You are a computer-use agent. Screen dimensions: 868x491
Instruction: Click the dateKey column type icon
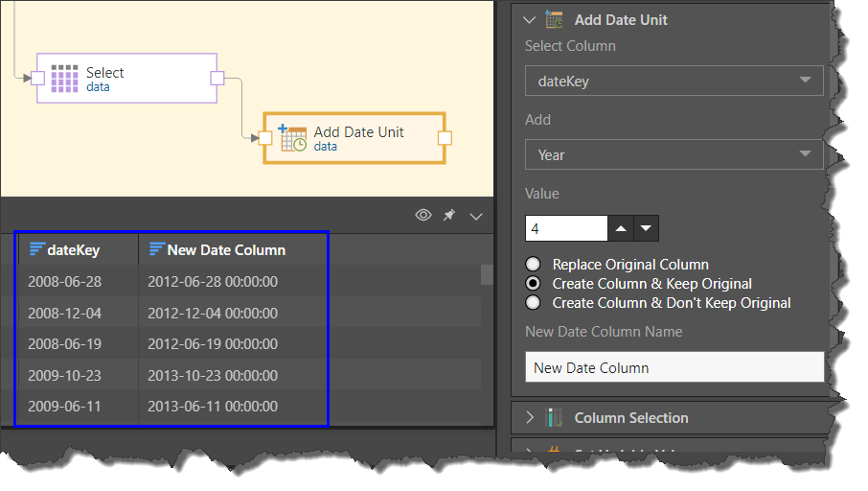tap(37, 249)
